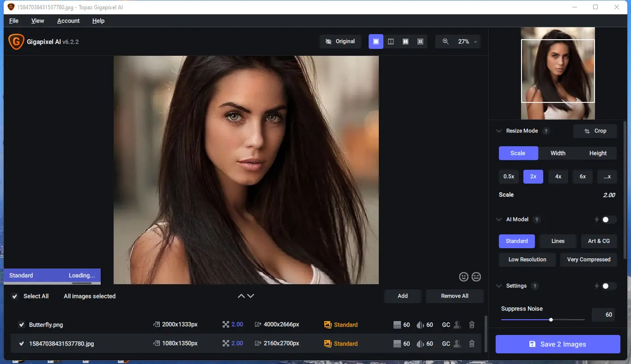
Task: Open the View menu
Action: tap(38, 21)
